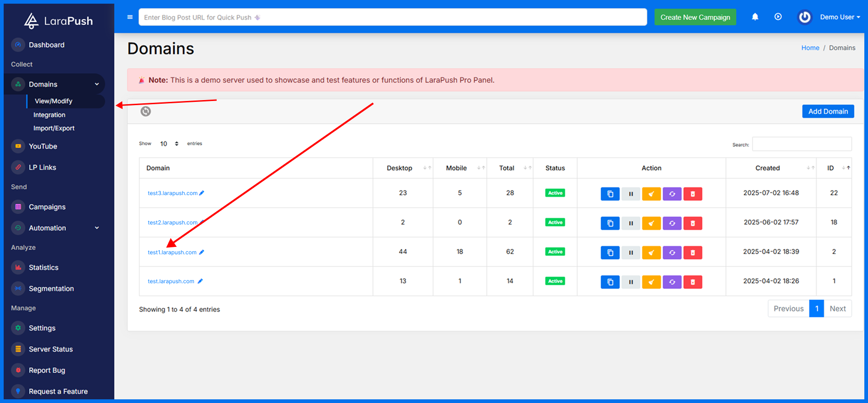Pause the test3.larapush.com domain
Image resolution: width=868 pixels, height=403 pixels.
pos(631,194)
